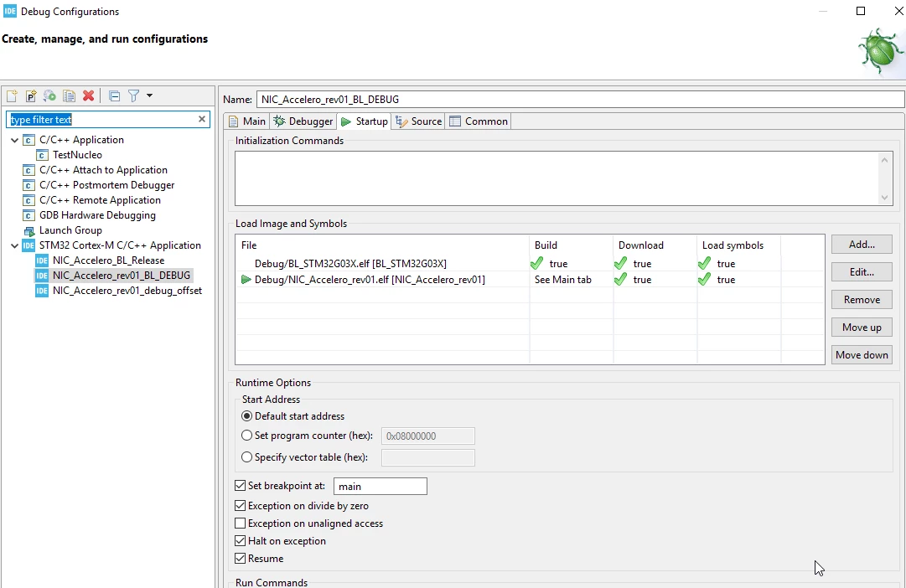Click the configuration Name field

pos(581,100)
